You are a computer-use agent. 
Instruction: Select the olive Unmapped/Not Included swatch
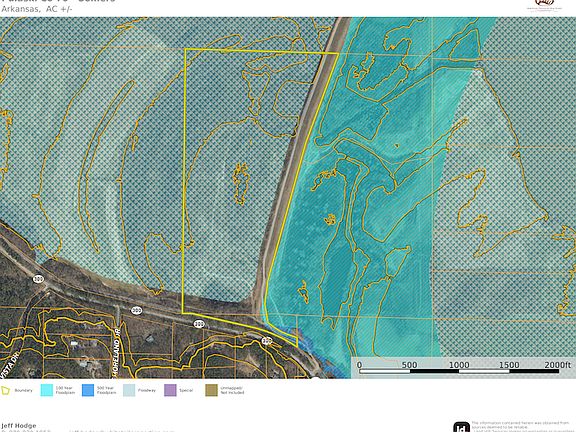(x=212, y=390)
